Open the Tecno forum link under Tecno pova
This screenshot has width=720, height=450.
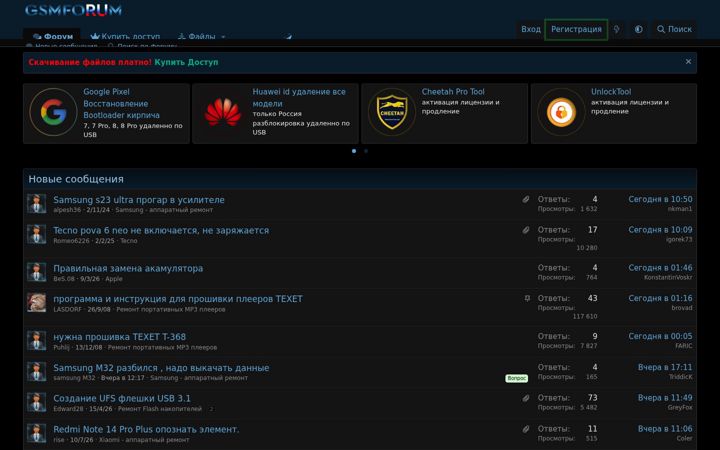tap(129, 241)
